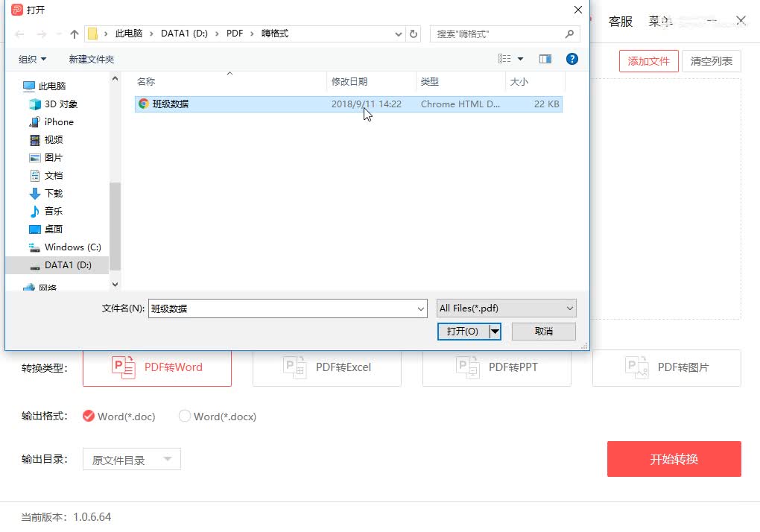Click the 开始转换 button
This screenshot has height=532, width=760.
pyautogui.click(x=673, y=459)
